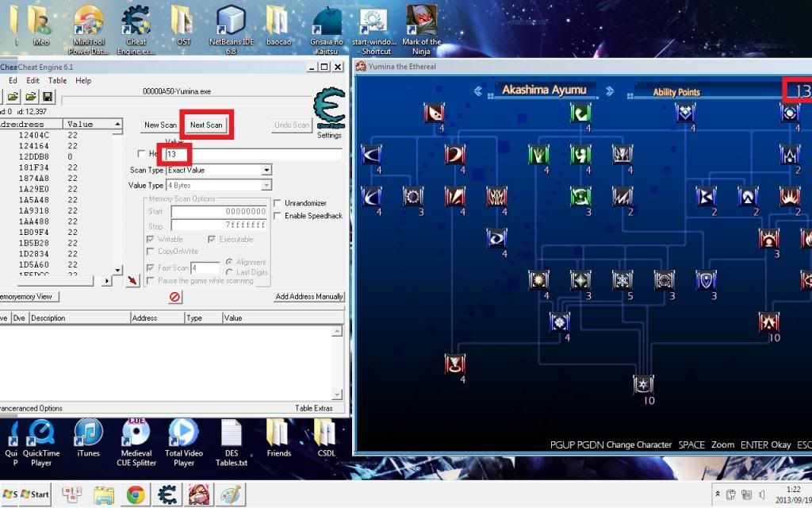Open the Value Type dropdown
The height and width of the screenshot is (508, 812).
[x=266, y=185]
